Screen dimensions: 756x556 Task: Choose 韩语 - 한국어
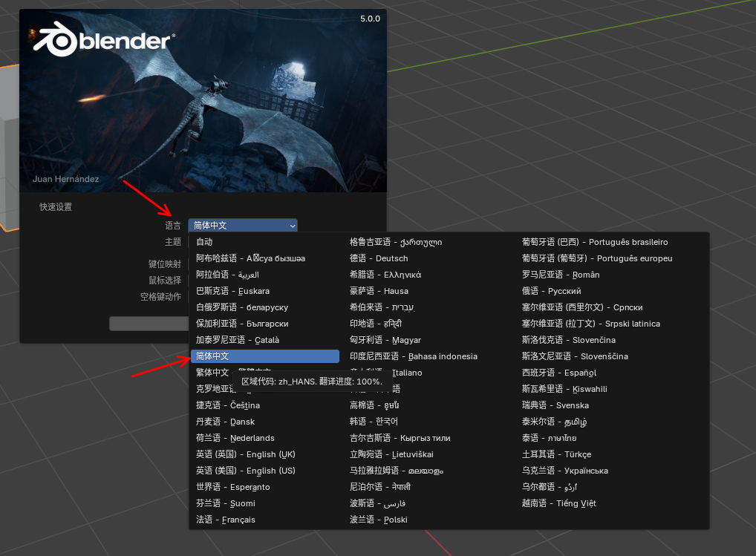pos(429,422)
